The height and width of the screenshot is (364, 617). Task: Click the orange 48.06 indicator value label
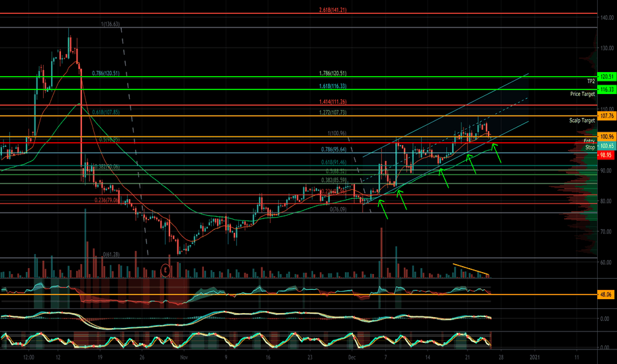[x=606, y=295]
